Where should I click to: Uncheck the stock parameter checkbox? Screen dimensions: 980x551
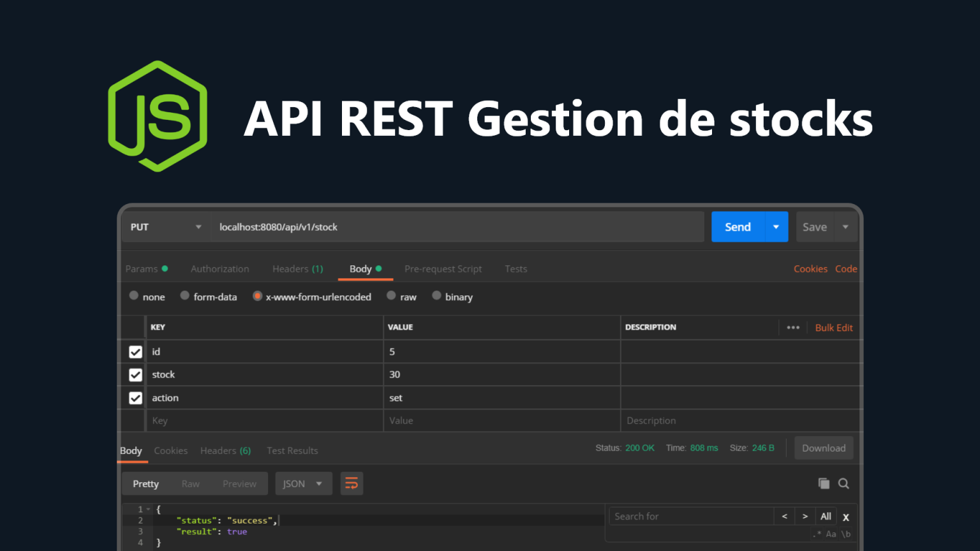click(135, 375)
